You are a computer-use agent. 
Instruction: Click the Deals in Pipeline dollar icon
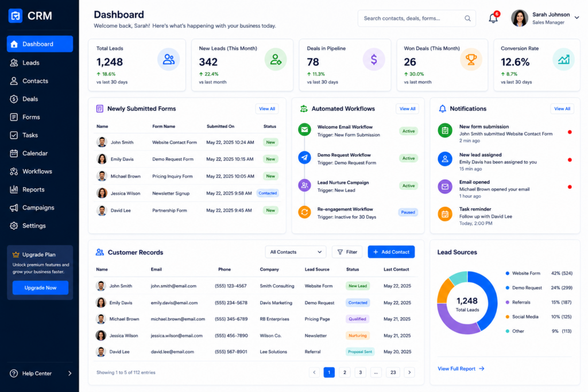(373, 59)
